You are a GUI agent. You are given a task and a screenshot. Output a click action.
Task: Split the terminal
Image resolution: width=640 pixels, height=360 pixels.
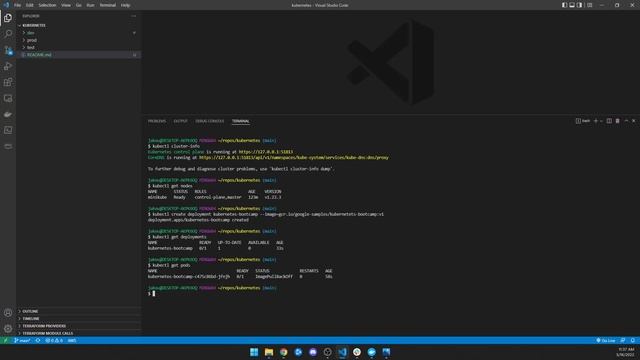point(609,121)
